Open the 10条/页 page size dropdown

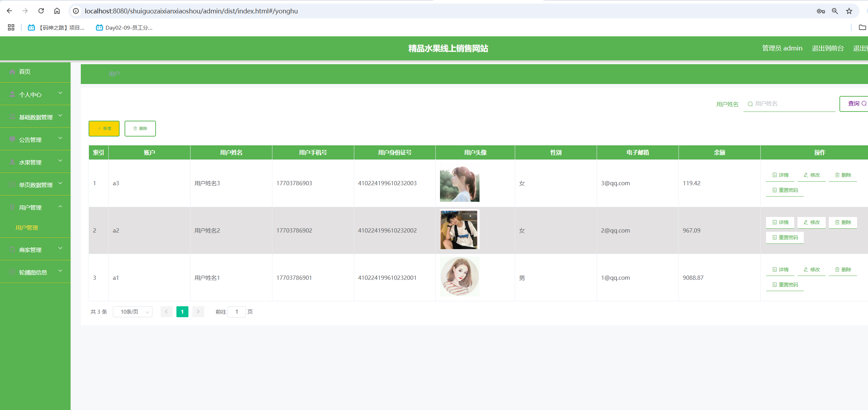133,312
